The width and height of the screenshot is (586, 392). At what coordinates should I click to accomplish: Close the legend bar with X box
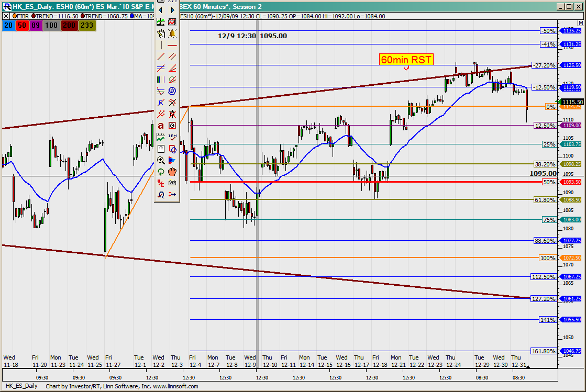[5, 16]
